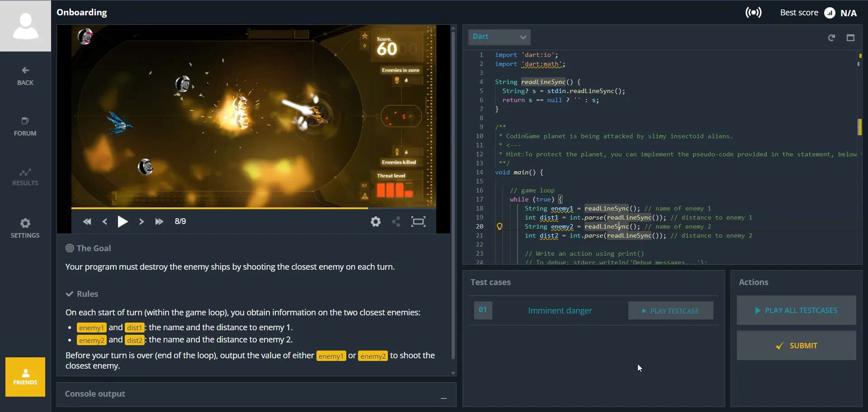Toggle fullscreen for the game viewer
Viewport: 868px width, 412px height.
(x=418, y=221)
